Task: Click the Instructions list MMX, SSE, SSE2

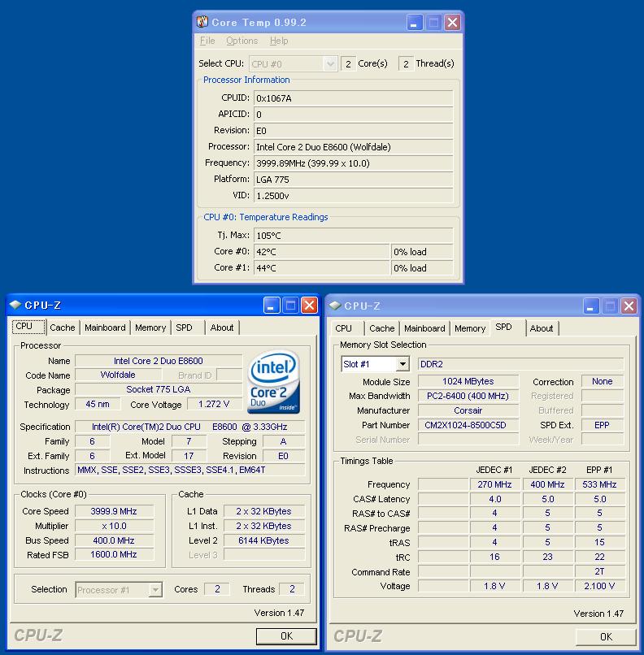Action: point(189,470)
